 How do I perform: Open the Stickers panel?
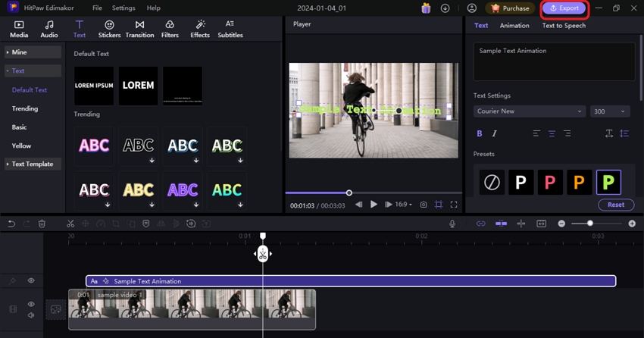(x=109, y=30)
